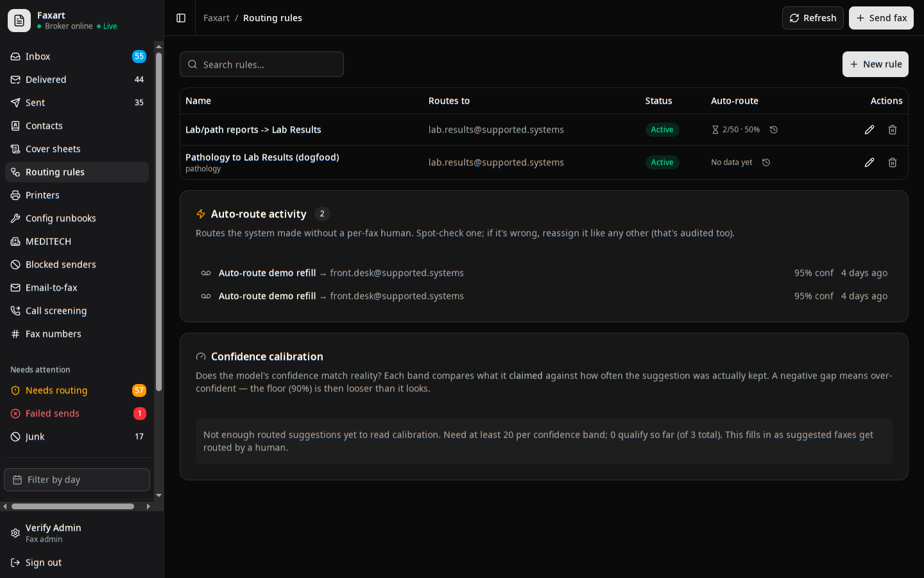Click the search magnifier icon
The width and height of the screenshot is (924, 578).
tap(193, 64)
